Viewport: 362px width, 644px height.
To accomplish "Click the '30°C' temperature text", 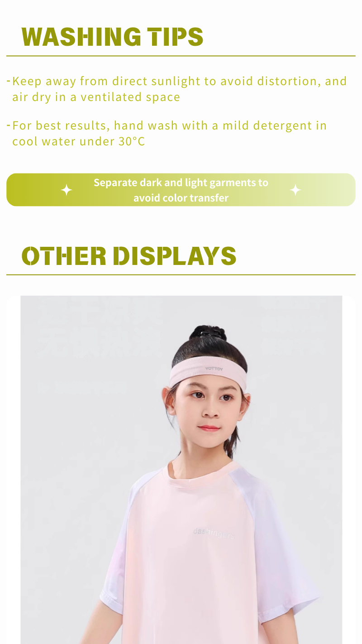I will click(132, 141).
